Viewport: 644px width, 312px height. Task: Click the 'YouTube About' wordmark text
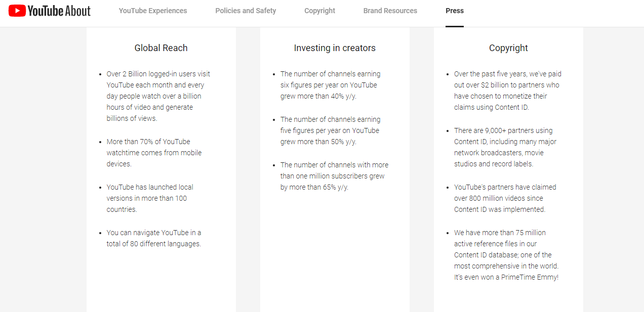click(x=59, y=11)
